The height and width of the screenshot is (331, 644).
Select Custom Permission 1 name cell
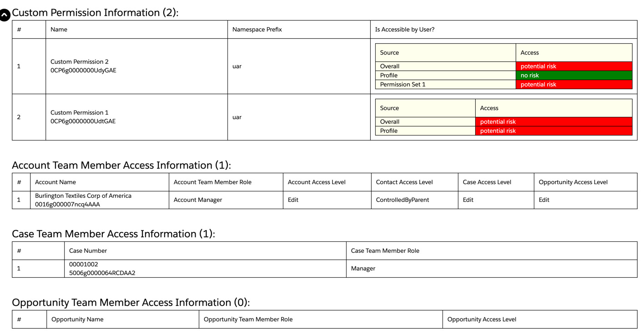coord(80,112)
